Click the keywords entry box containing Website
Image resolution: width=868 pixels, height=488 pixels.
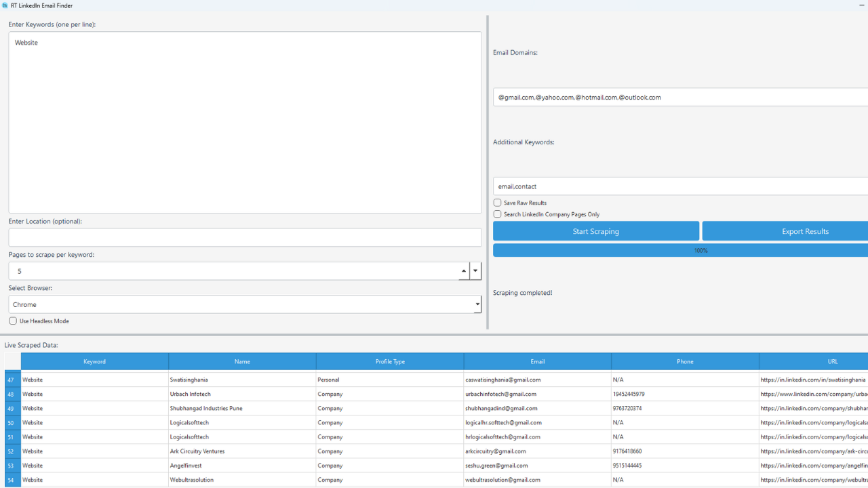pyautogui.click(x=244, y=122)
